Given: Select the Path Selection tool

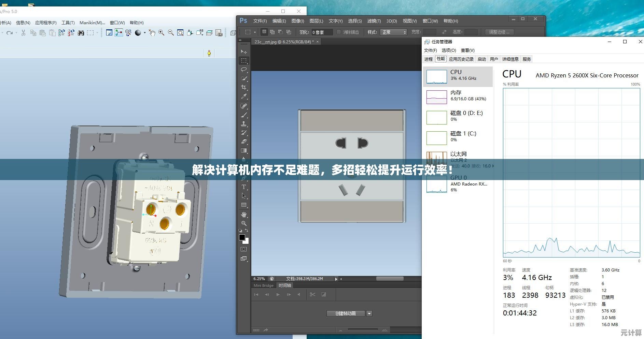Looking at the screenshot, I should (244, 196).
